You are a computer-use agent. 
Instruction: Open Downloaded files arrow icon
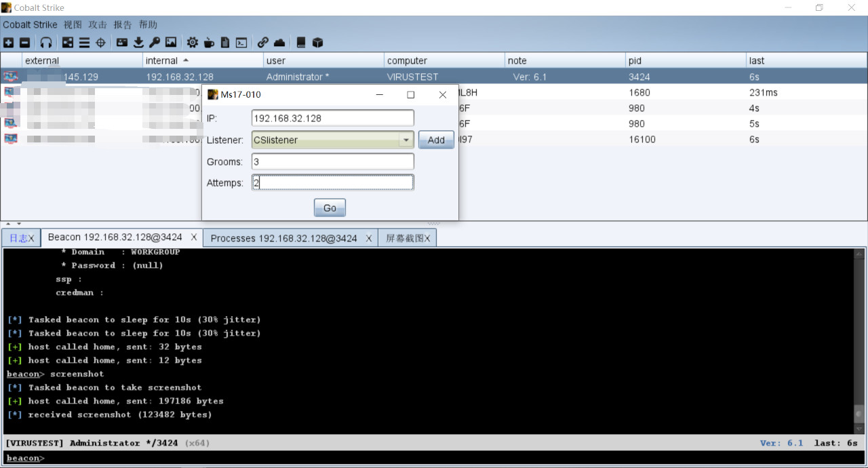tap(138, 43)
